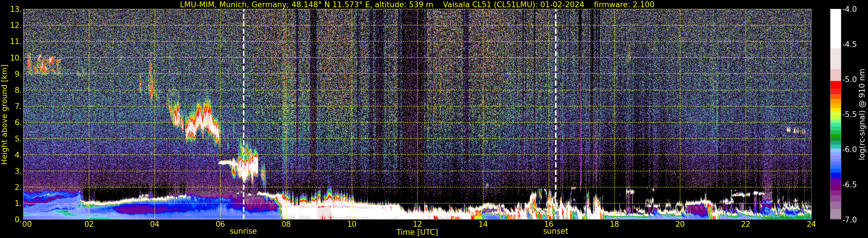Click the 'sunrise' label below the axis
This screenshot has width=868, height=238.
point(243,231)
